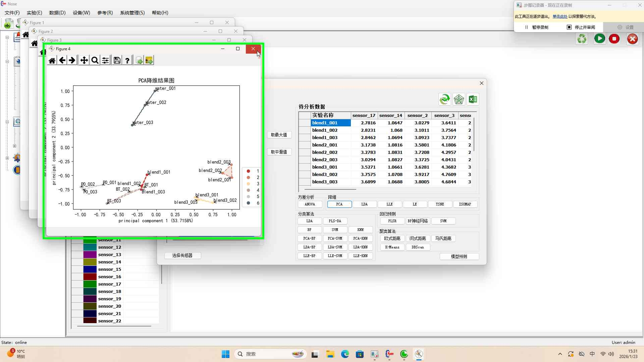Click the 选择传感器 button
Image resolution: width=644 pixels, height=362 pixels.
point(182,255)
